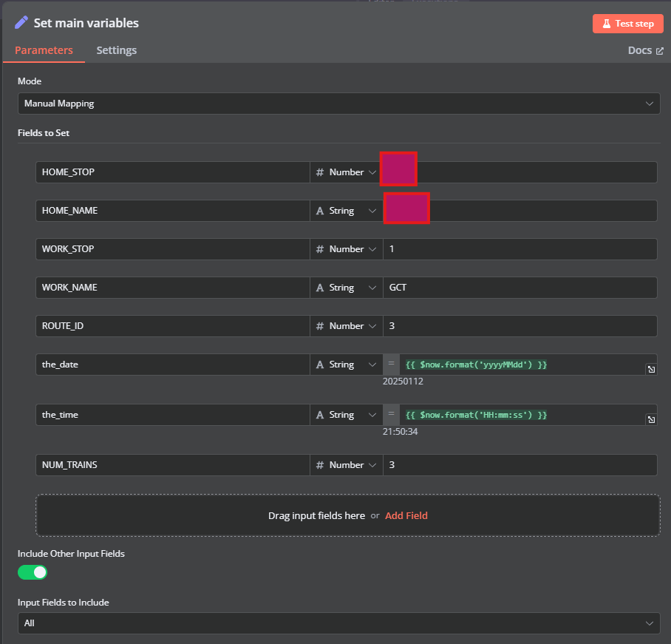Viewport: 671px width, 644px height.
Task: Click the external link icon next to Docs
Action: [x=660, y=51]
